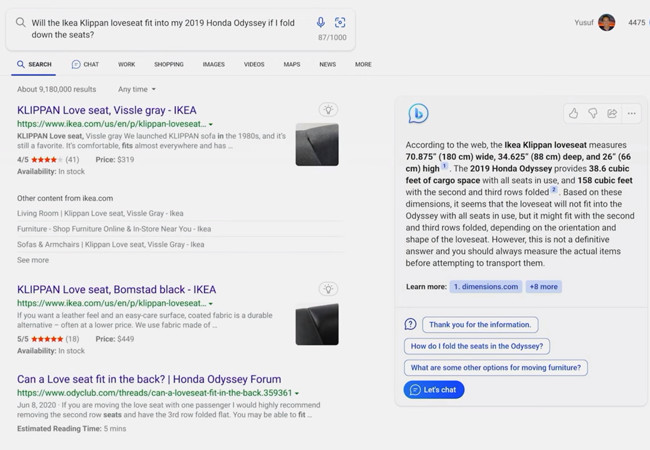Click See more under ikea.com content
Screen dimensions: 650x450
(33, 260)
